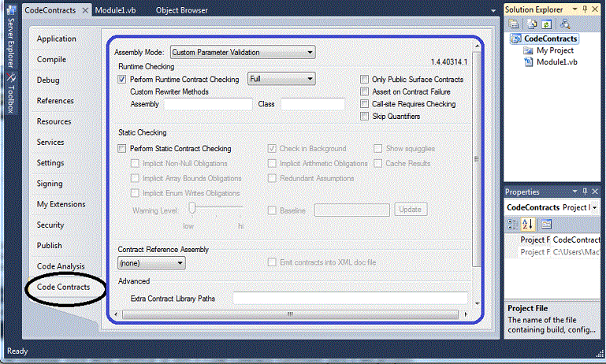The width and height of the screenshot is (606, 364).
Task: Enable Only Public Surface Contracts
Action: 364,80
